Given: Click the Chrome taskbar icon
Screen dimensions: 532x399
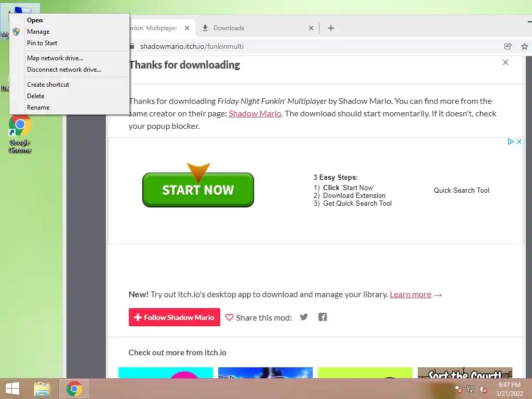Looking at the screenshot, I should (74, 389).
